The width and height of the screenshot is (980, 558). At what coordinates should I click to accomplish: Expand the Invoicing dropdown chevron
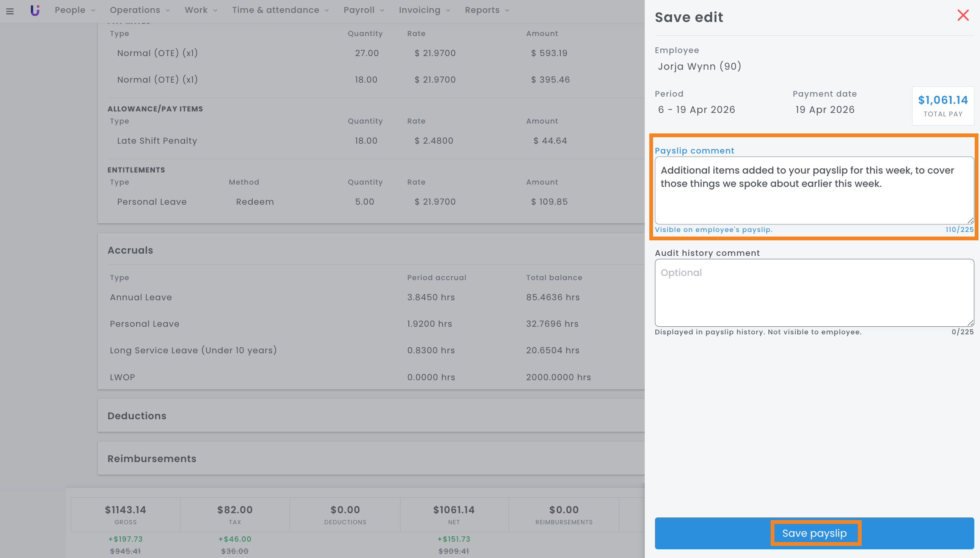click(x=448, y=11)
